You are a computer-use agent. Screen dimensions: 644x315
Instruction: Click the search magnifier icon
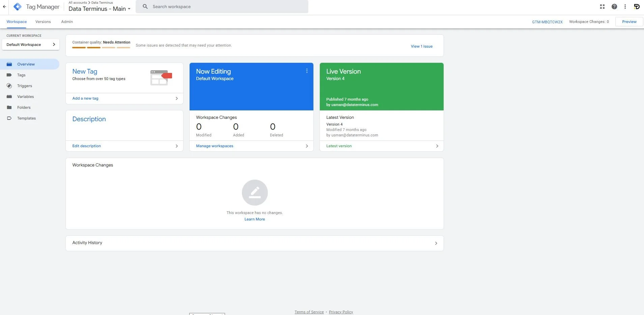(x=145, y=6)
